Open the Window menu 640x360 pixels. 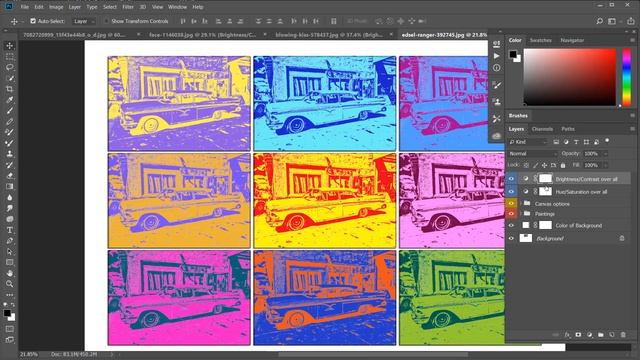[x=177, y=7]
